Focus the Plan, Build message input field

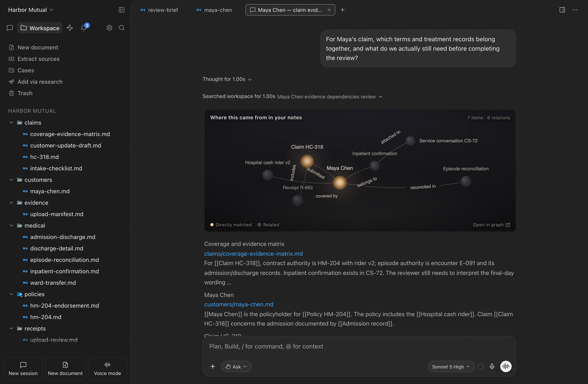pos(359,346)
